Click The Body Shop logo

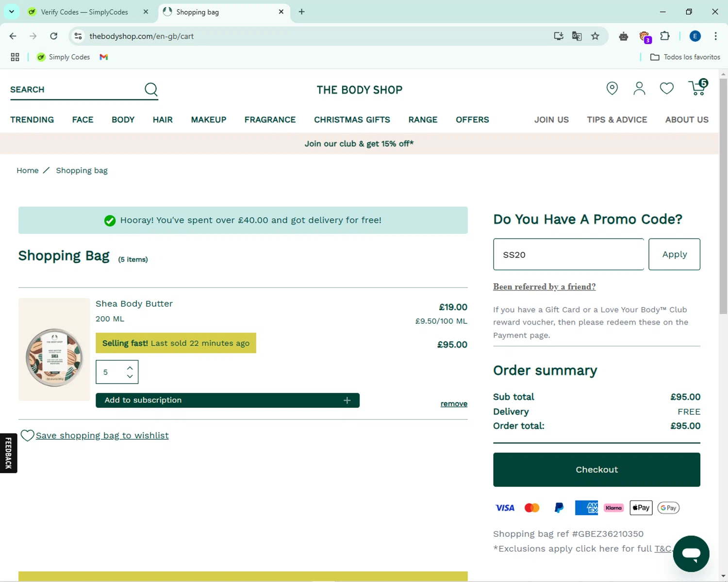pyautogui.click(x=360, y=90)
